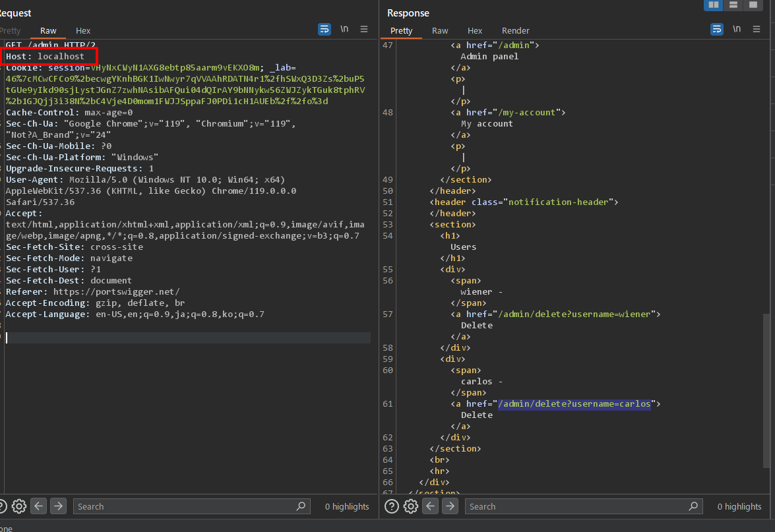Open the Response Render tab
The image size is (775, 532).
click(x=516, y=30)
